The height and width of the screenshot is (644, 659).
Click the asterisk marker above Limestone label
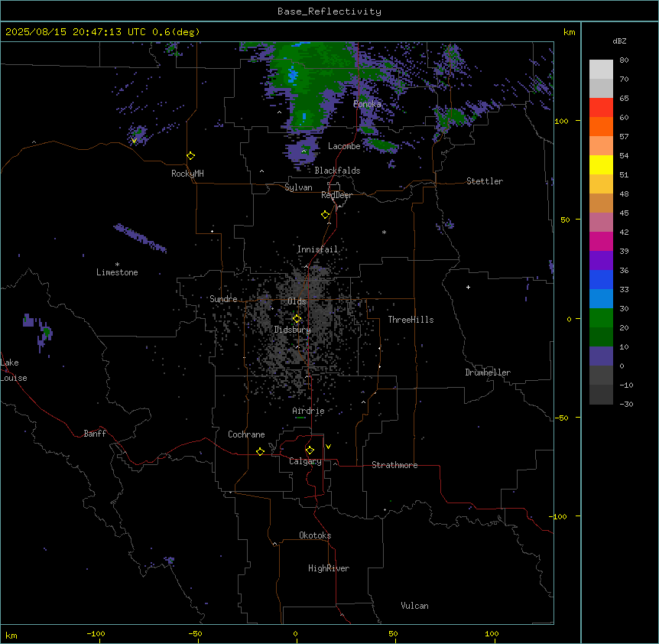tap(117, 265)
